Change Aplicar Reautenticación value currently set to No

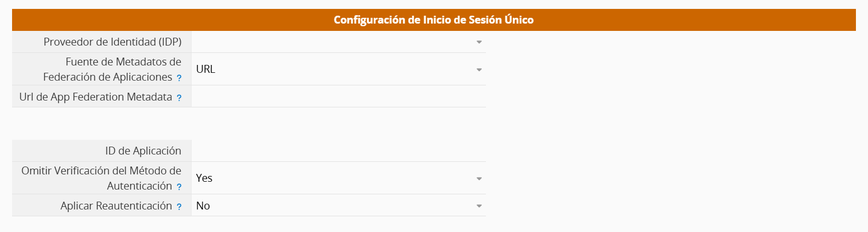338,205
